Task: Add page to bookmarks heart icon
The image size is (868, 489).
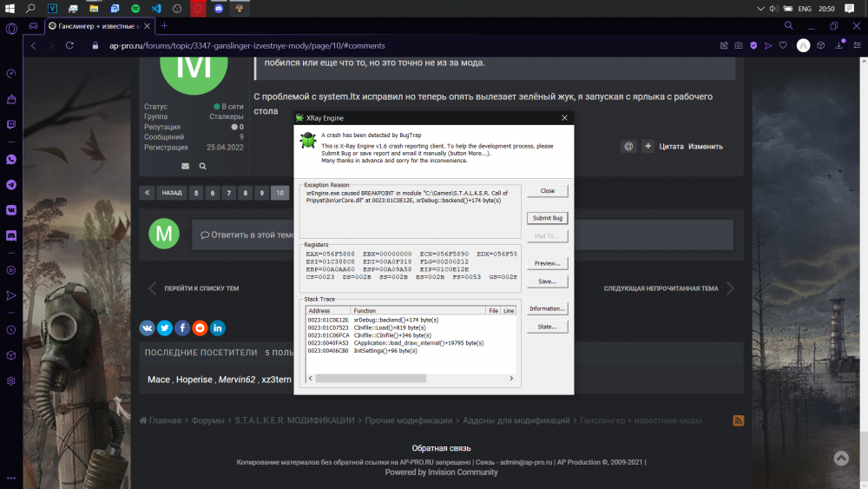Action: coord(783,45)
